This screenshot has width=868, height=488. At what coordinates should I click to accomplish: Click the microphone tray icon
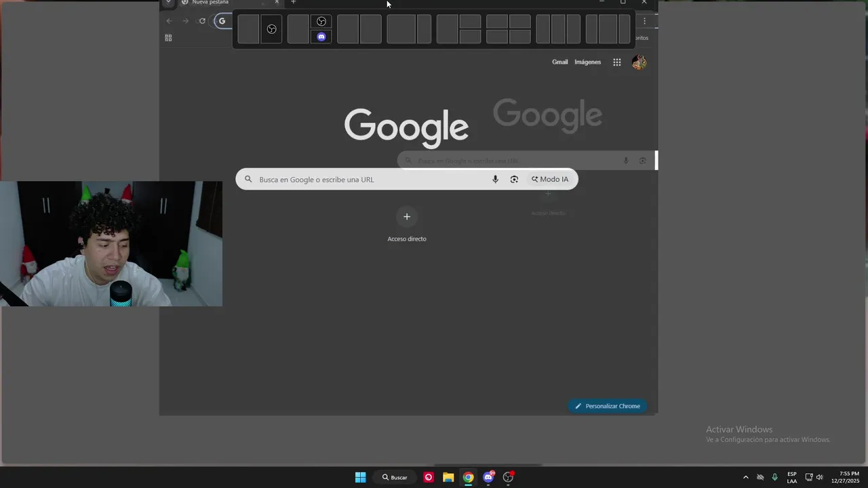pos(774,477)
